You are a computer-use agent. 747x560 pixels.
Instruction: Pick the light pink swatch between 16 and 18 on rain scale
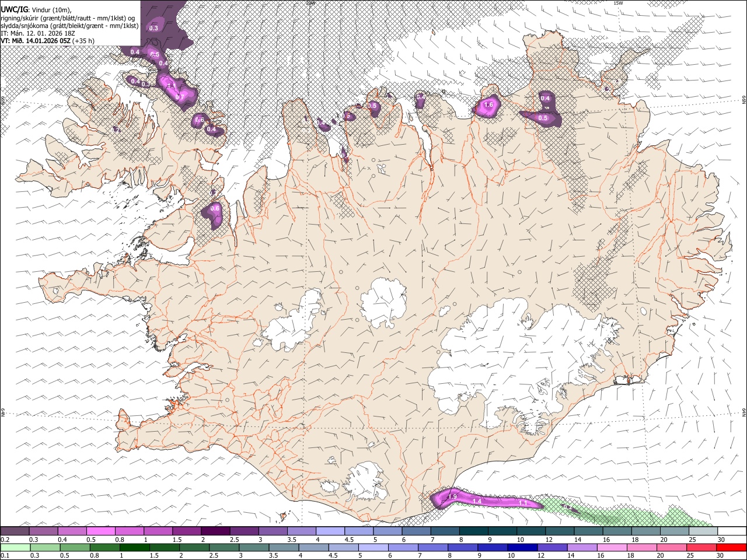click(612, 548)
